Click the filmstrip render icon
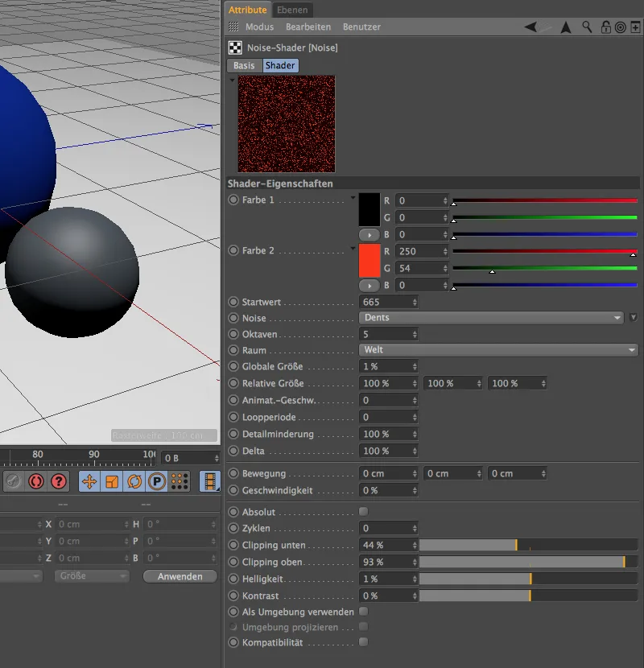Viewport: 644px width, 668px height. tap(209, 482)
